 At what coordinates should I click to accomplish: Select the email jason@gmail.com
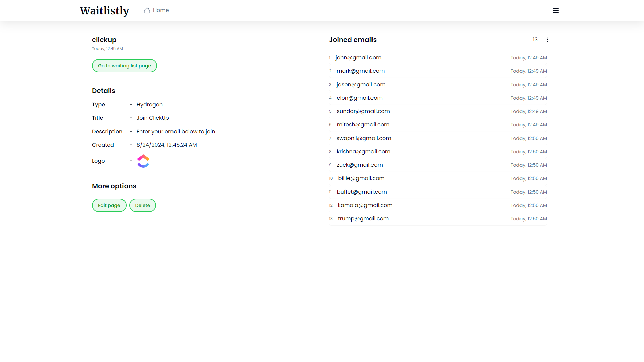click(x=361, y=85)
